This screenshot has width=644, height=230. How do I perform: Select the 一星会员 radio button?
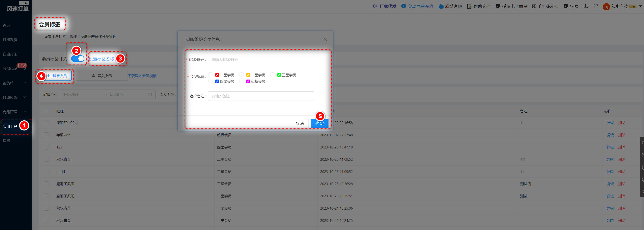[x=211, y=75]
